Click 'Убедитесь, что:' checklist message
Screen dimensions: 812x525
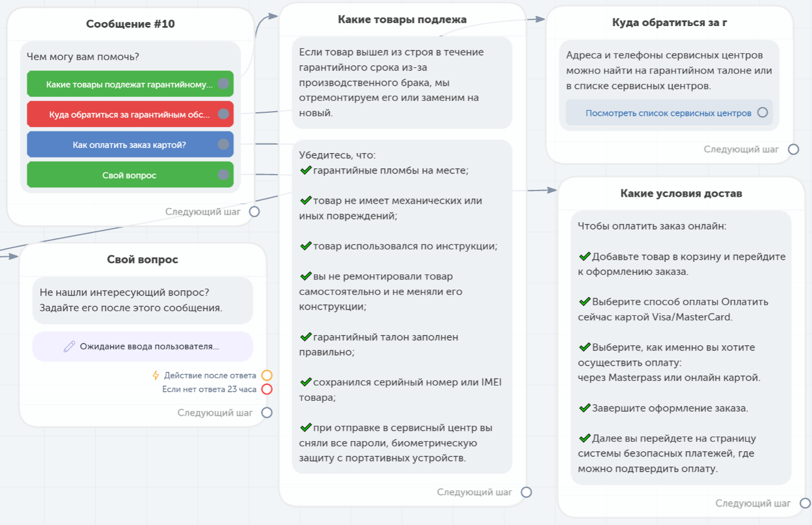click(x=402, y=307)
